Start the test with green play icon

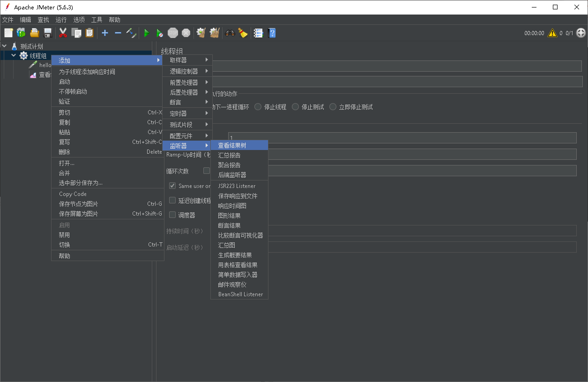147,33
